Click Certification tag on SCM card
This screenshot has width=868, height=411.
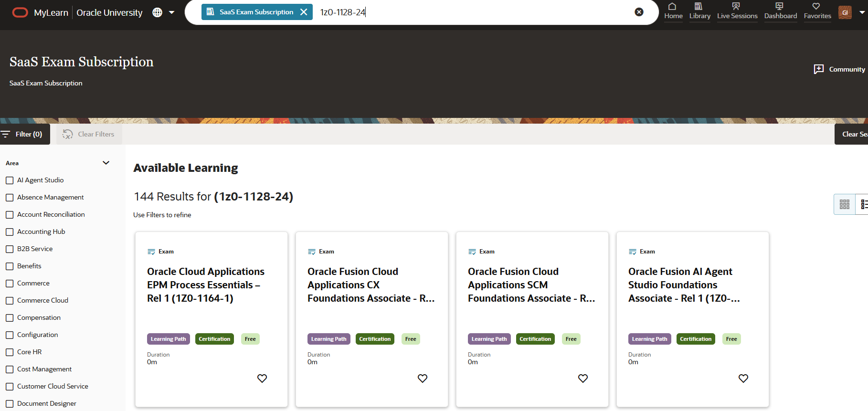click(x=535, y=339)
